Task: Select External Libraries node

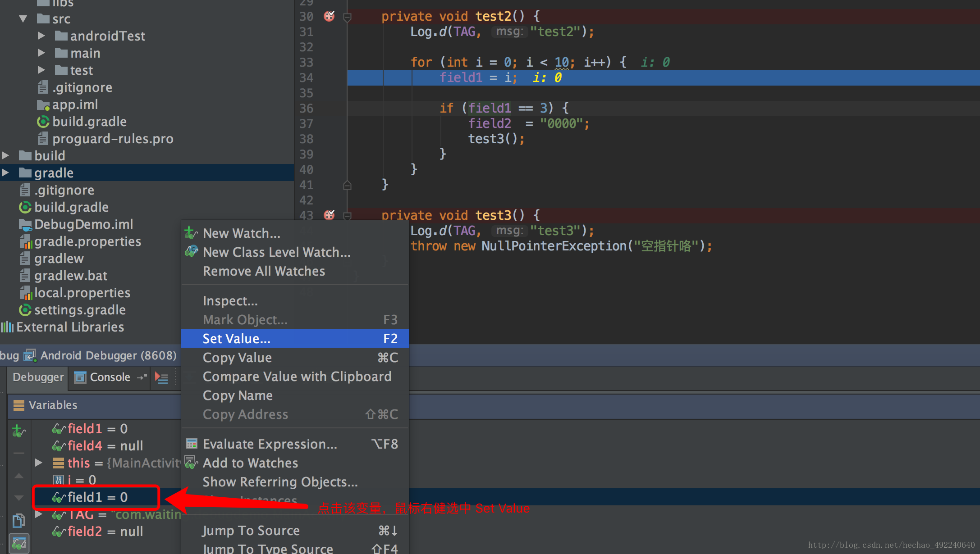Action: point(63,327)
